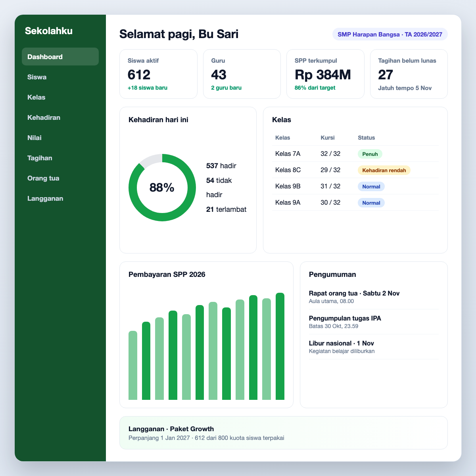This screenshot has width=476, height=476.
Task: Select the Kelas 8C table row
Action: [x=355, y=170]
